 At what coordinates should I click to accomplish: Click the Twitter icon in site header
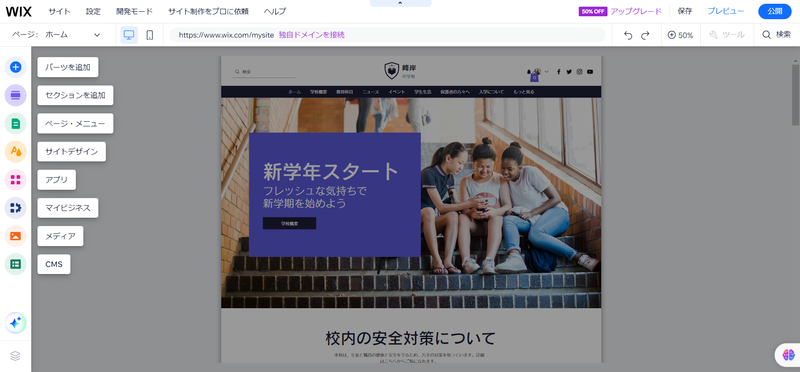[x=569, y=72]
